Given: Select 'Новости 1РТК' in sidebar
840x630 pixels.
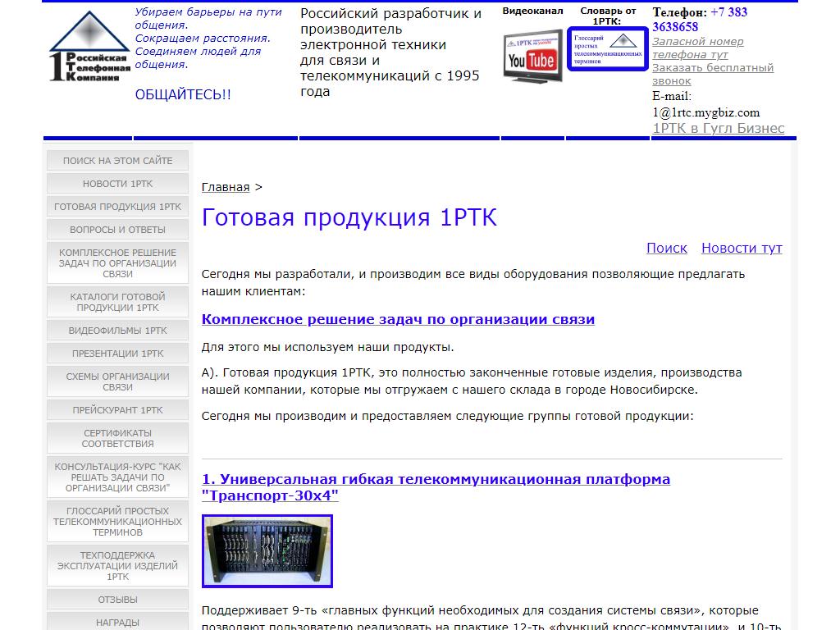Looking at the screenshot, I should pyautogui.click(x=118, y=184).
